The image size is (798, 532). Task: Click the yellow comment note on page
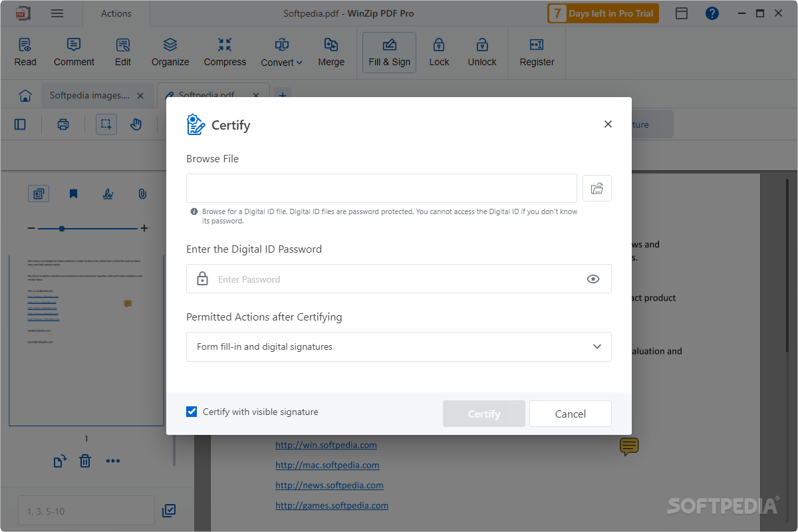[629, 446]
